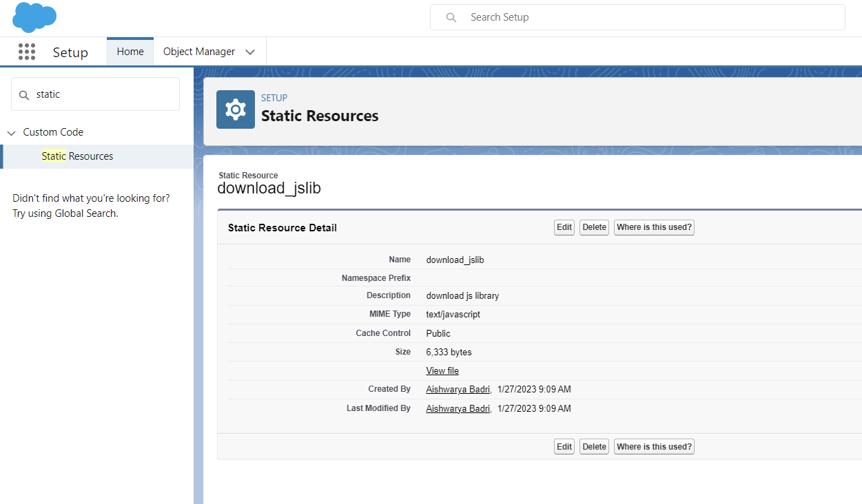
Task: Click the Salesforce cloud logo
Action: pyautogui.click(x=33, y=17)
